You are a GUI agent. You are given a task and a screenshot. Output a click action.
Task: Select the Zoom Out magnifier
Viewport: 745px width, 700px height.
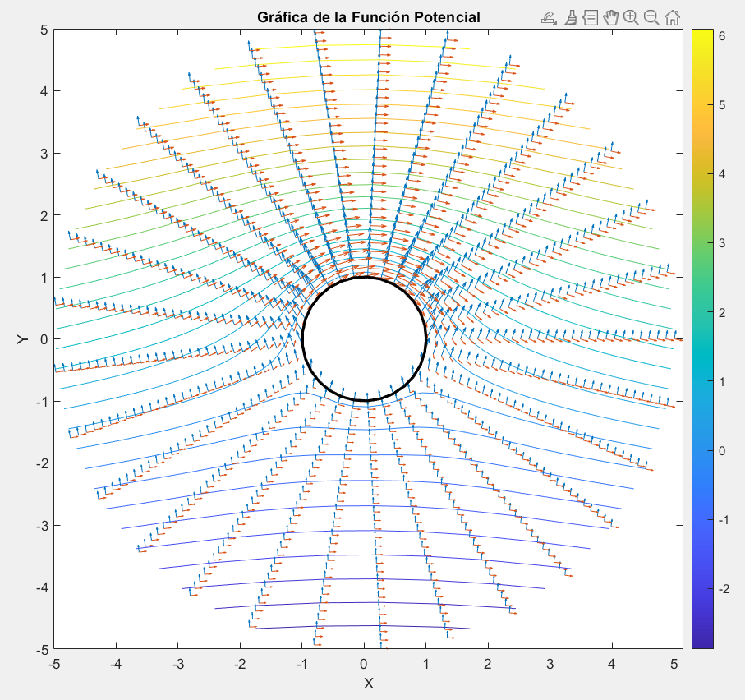(651, 16)
